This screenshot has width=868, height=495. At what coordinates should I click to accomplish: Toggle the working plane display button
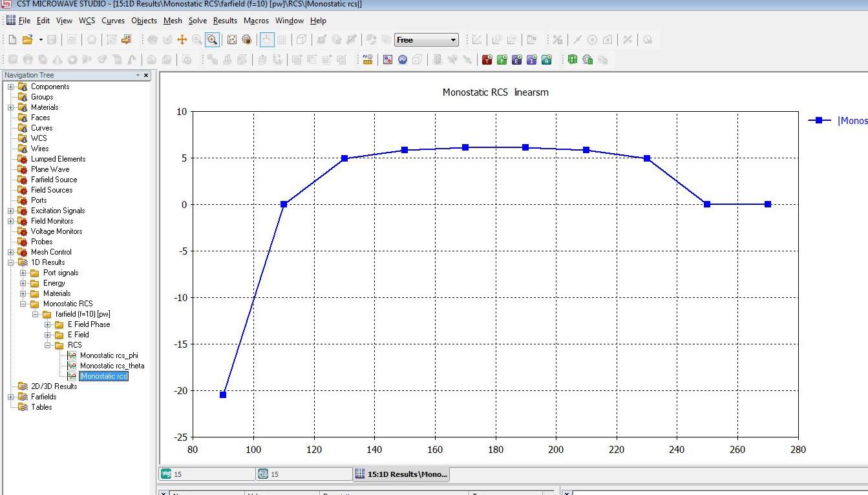(267, 40)
